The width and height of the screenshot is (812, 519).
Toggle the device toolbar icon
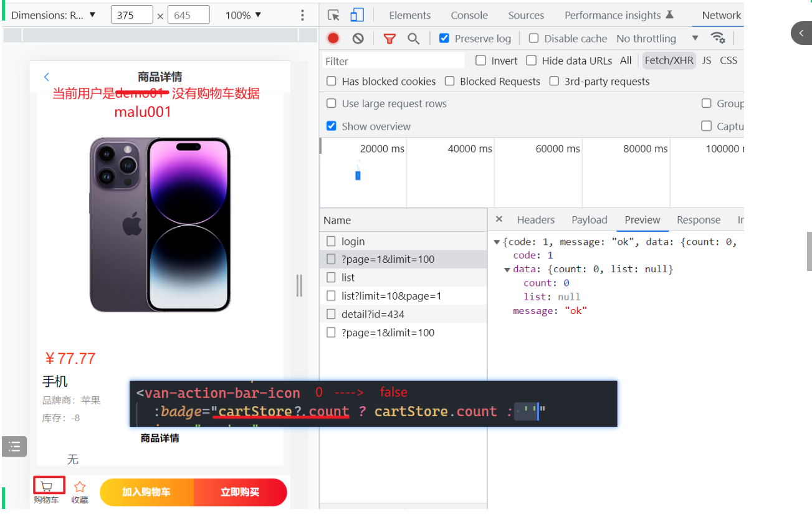click(x=357, y=16)
